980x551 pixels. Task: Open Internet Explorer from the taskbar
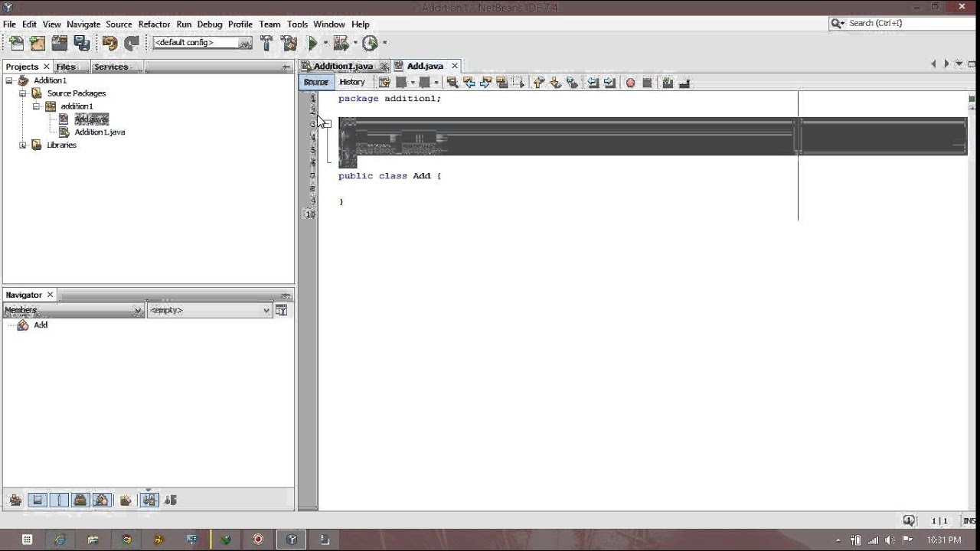click(x=60, y=540)
